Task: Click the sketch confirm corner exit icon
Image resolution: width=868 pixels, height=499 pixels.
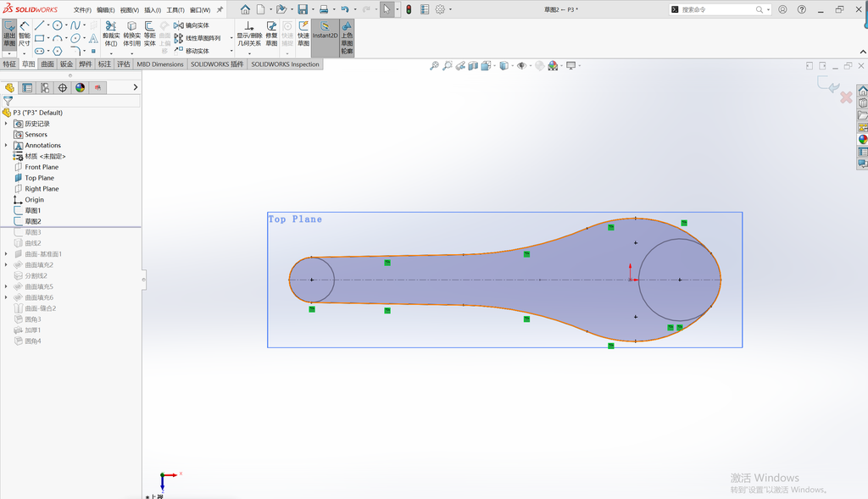Action: coord(828,85)
